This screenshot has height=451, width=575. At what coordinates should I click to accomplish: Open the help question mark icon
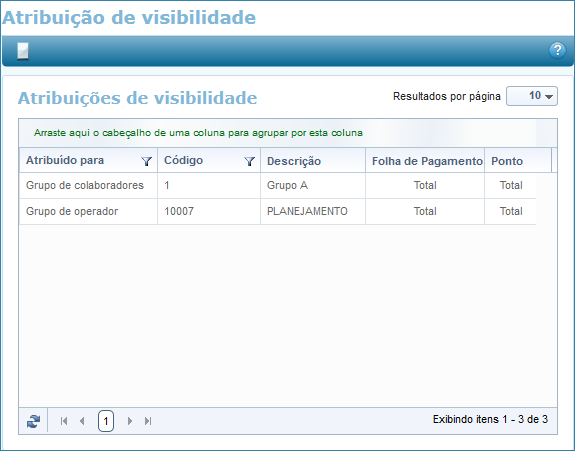(x=557, y=50)
